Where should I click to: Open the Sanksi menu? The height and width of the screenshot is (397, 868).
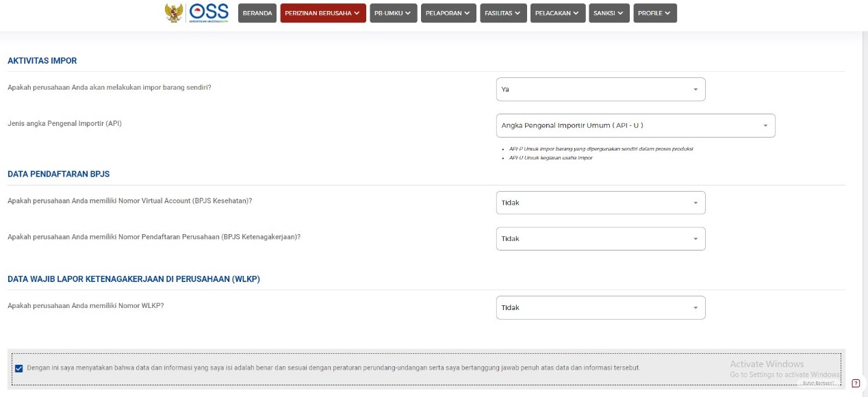(x=609, y=13)
